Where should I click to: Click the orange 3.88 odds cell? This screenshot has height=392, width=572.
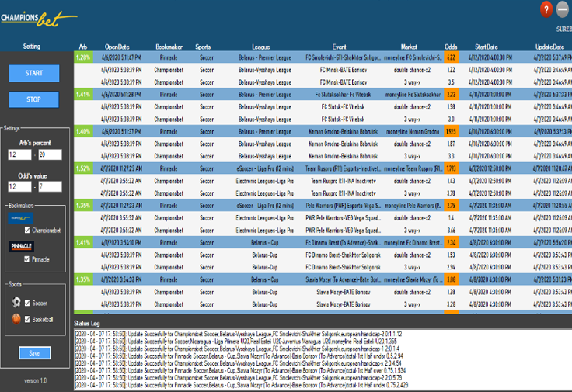tap(452, 279)
